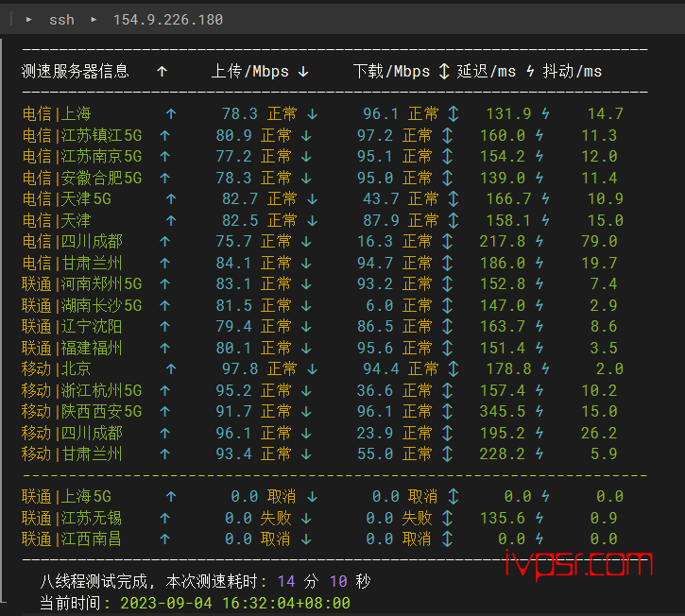This screenshot has height=616, width=685.
Task: Click download value 6.0 for 湖南长沙5G
Action: [380, 305]
